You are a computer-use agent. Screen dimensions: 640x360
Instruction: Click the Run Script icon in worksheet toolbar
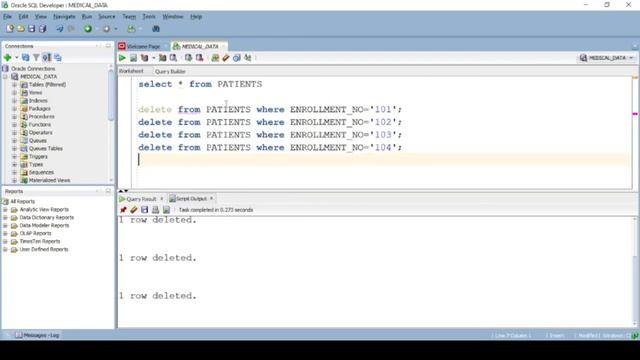tap(133, 58)
